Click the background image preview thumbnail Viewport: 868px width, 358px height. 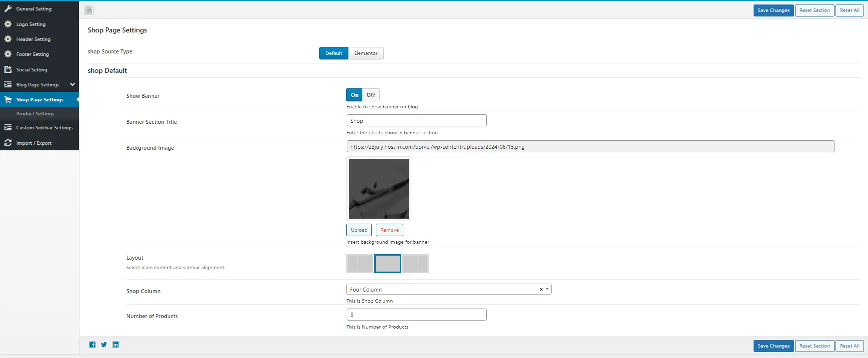(x=378, y=189)
